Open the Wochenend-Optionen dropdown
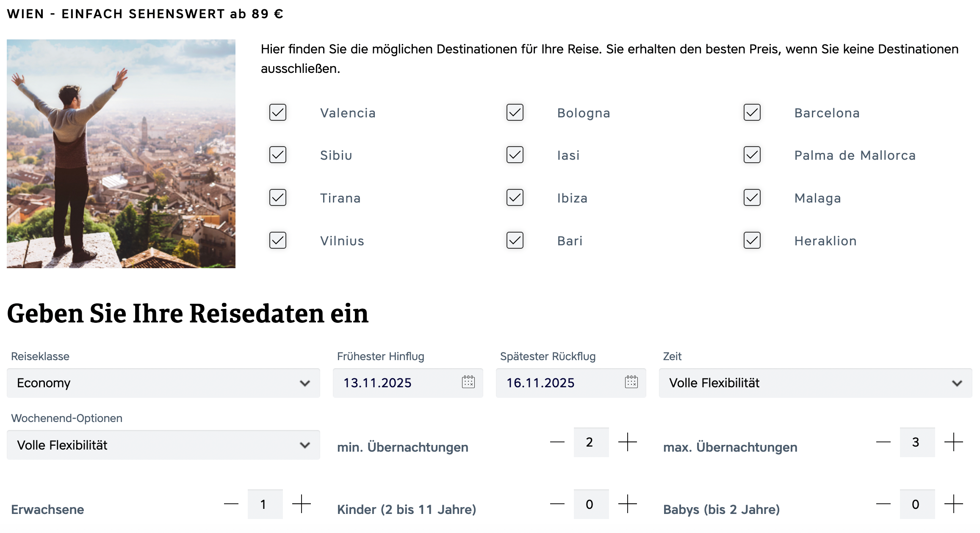Viewport: 980px width, 533px height. [x=163, y=445]
